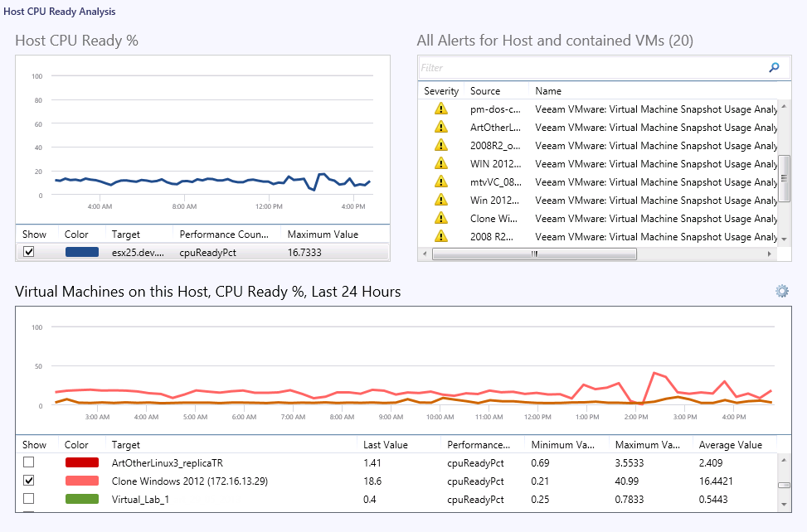
Task: Click into the alerts Filter text field
Action: click(592, 67)
